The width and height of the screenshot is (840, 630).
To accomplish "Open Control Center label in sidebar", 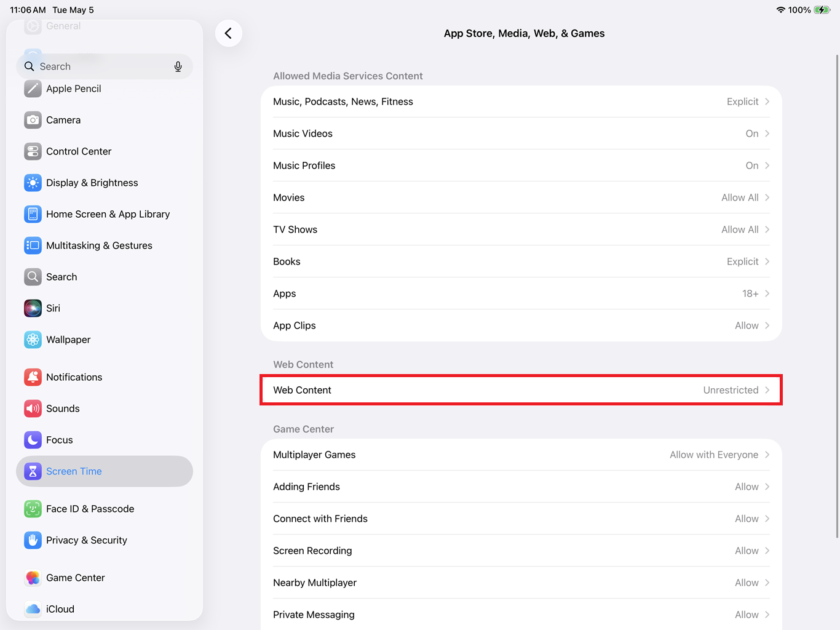I will coord(79,151).
